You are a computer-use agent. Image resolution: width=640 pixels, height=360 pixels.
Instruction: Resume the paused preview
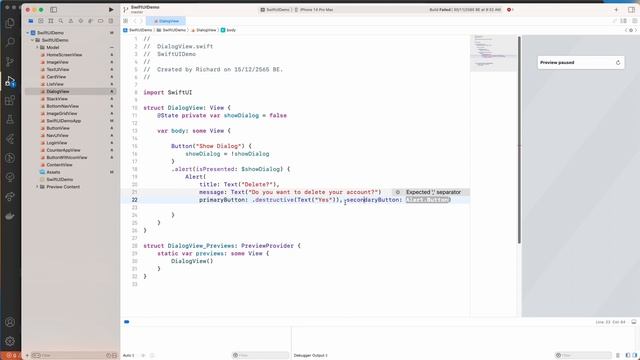pyautogui.click(x=618, y=62)
